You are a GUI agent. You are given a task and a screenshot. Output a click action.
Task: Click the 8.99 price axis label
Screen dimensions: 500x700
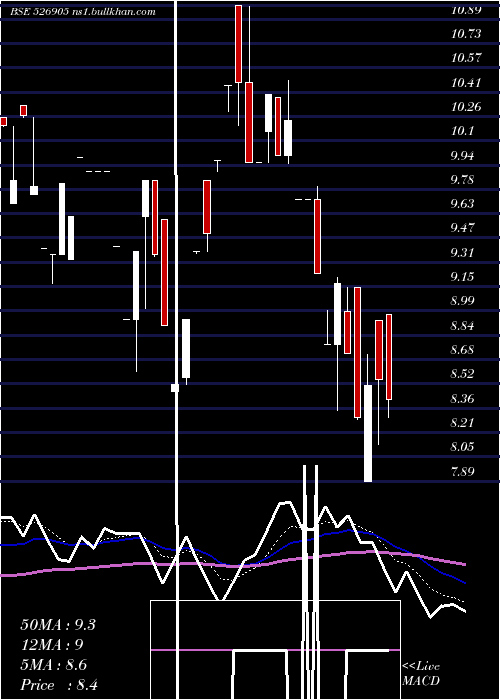pyautogui.click(x=462, y=301)
